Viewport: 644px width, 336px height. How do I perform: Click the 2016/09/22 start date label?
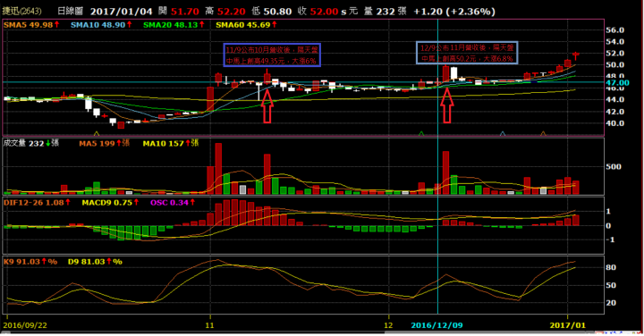point(25,325)
